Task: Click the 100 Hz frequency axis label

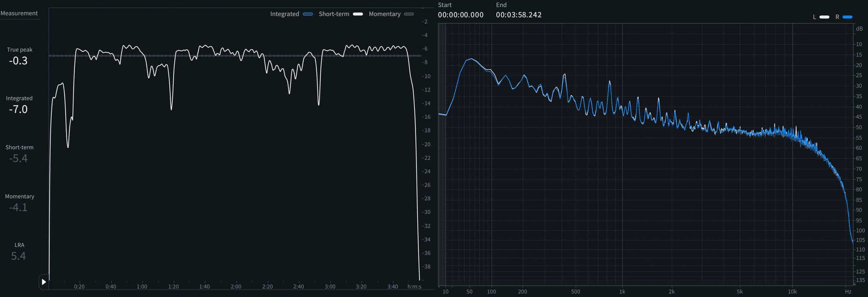Action: [491, 292]
